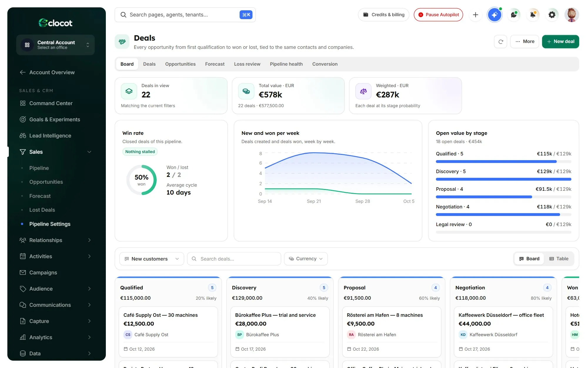Switch to the Forecast tab

coord(215,64)
